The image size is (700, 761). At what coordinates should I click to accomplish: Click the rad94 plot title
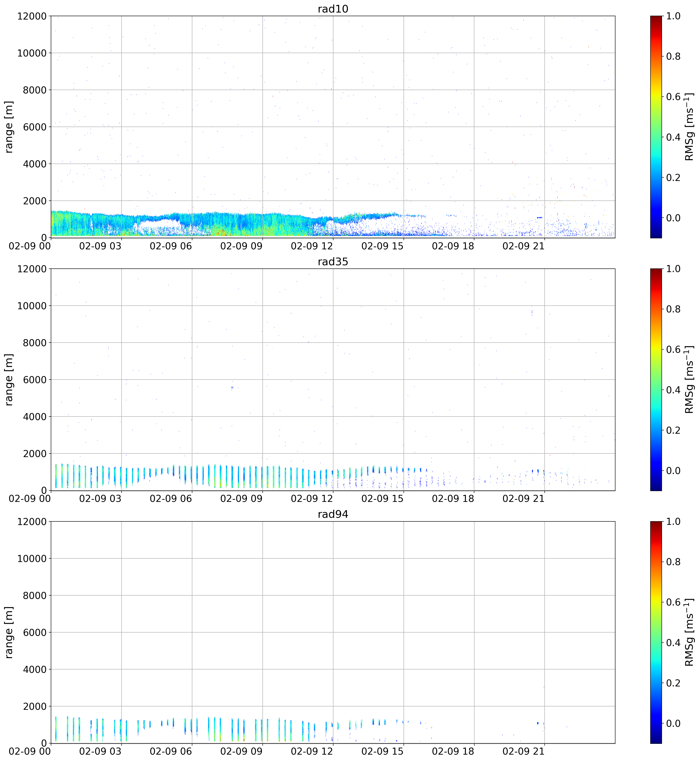pyautogui.click(x=333, y=514)
